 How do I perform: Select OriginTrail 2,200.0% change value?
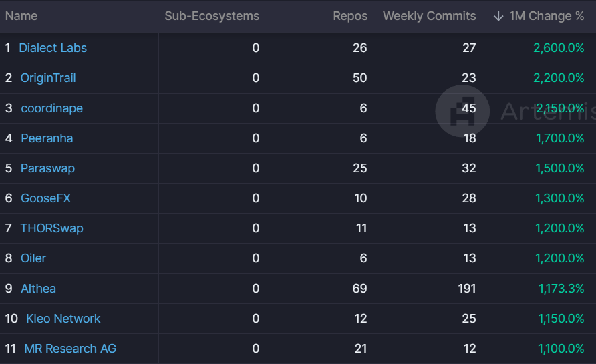coord(559,78)
